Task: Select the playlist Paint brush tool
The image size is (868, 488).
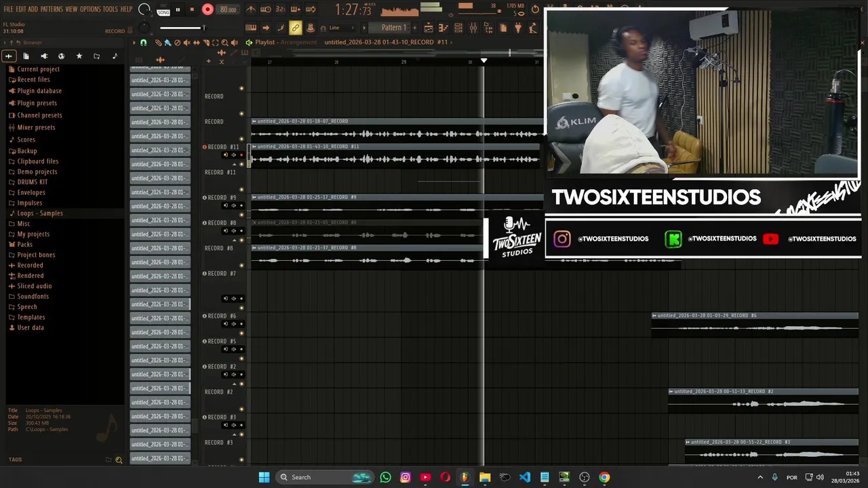Action: (167, 42)
